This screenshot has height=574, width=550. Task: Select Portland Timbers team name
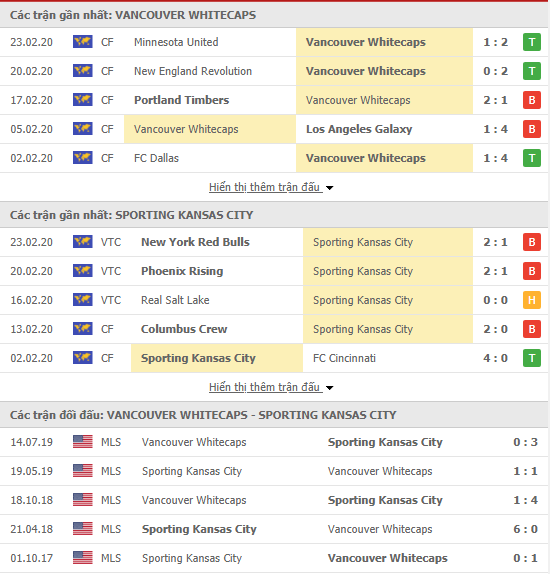point(182,100)
